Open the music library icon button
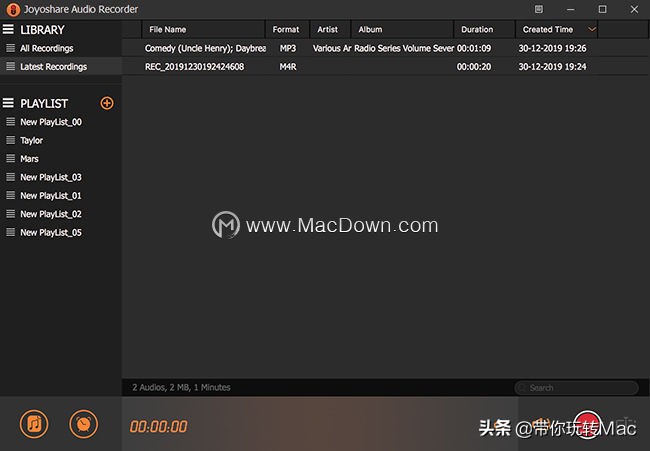Screen dimensions: 650x451 (34, 424)
